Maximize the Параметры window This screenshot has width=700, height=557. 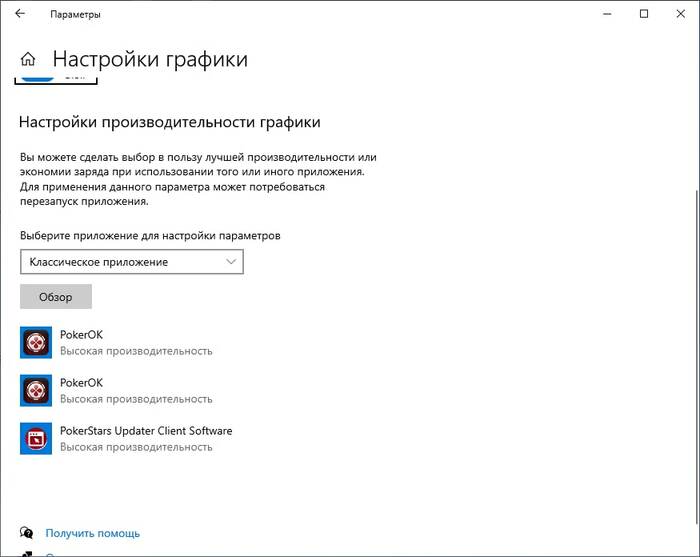644,14
